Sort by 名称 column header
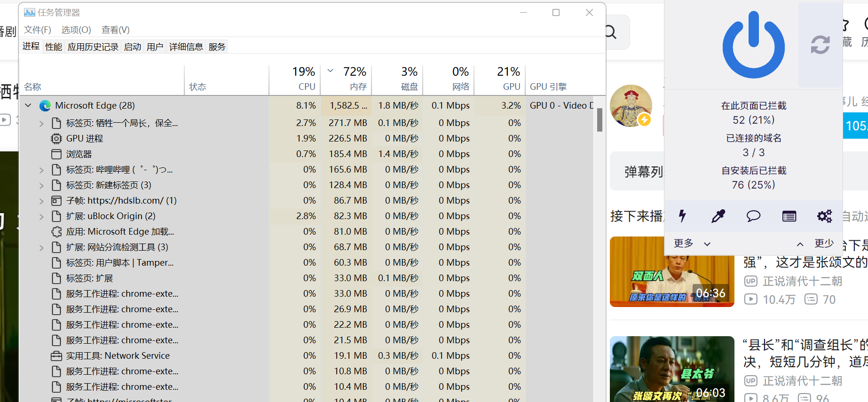Image resolution: width=868 pixels, height=402 pixels. [x=102, y=79]
